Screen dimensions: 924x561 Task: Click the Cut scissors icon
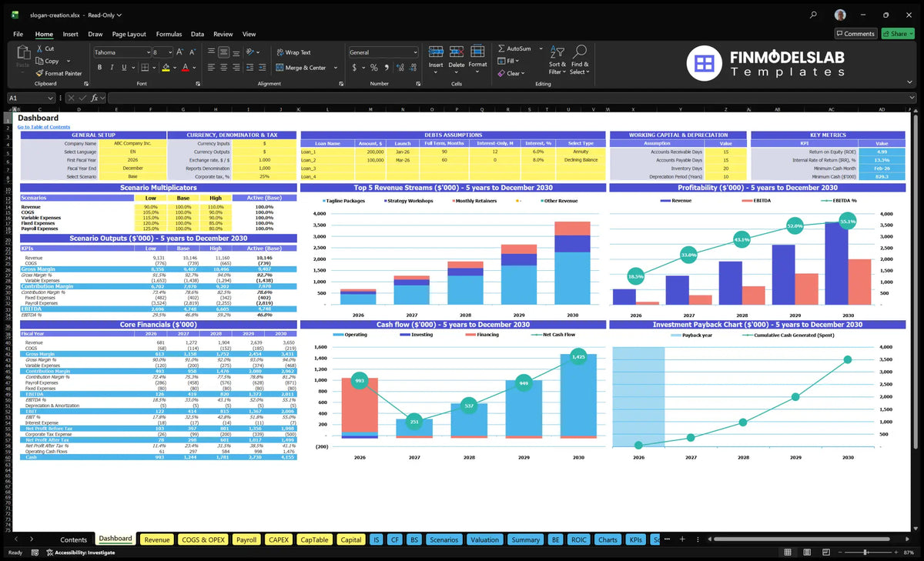(38, 48)
